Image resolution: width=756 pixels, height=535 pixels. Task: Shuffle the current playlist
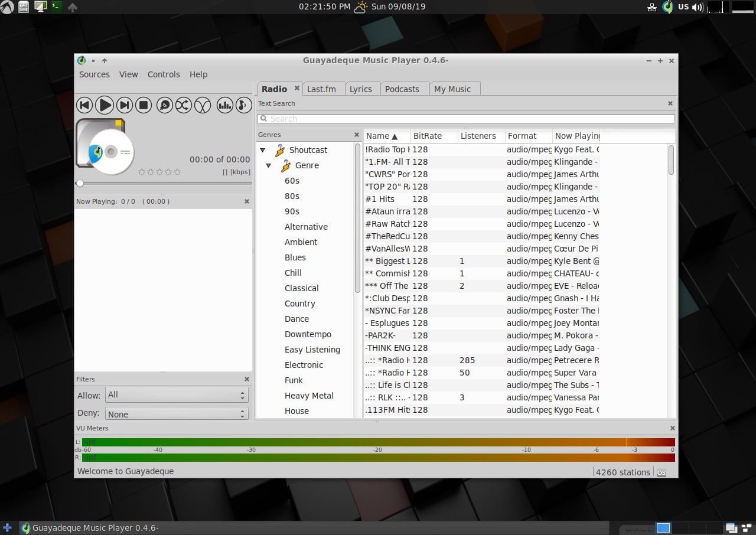[184, 105]
